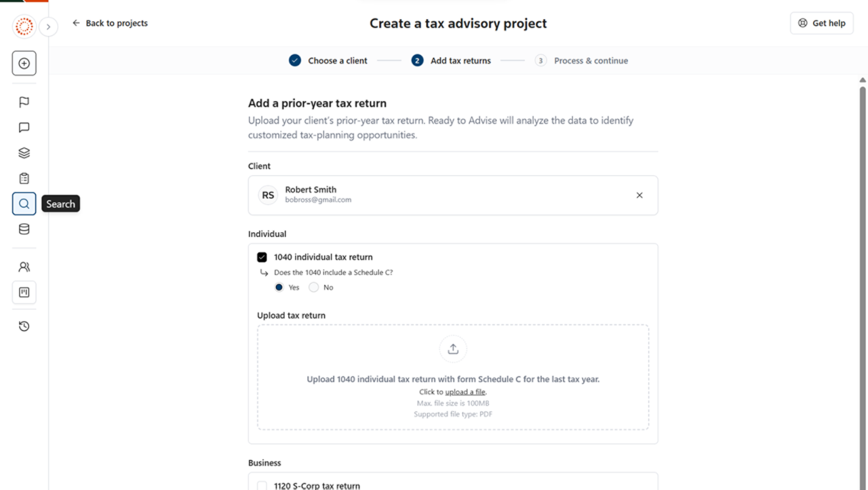The height and width of the screenshot is (490, 868).
Task: Open the flag icon in the sidebar
Action: [x=24, y=102]
